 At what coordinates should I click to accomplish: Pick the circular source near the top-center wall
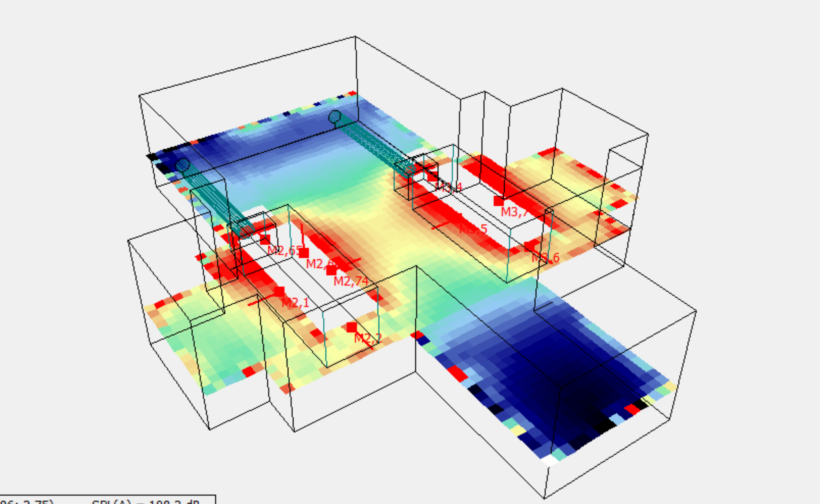pos(335,117)
